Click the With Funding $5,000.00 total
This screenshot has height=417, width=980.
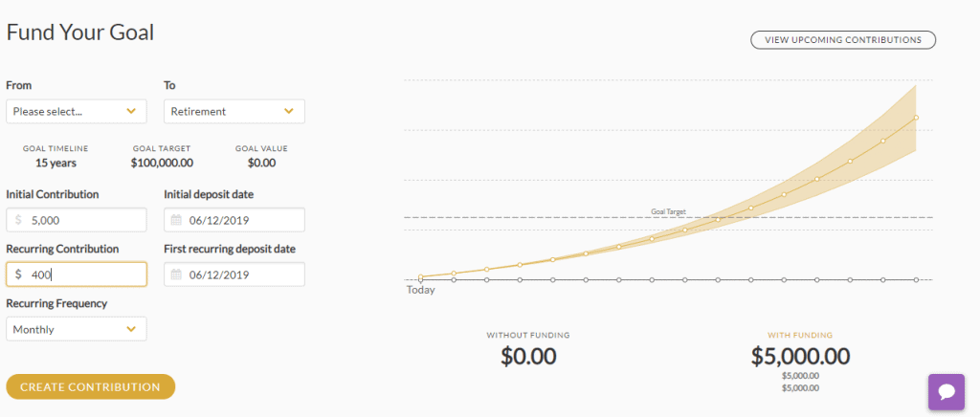pos(801,357)
